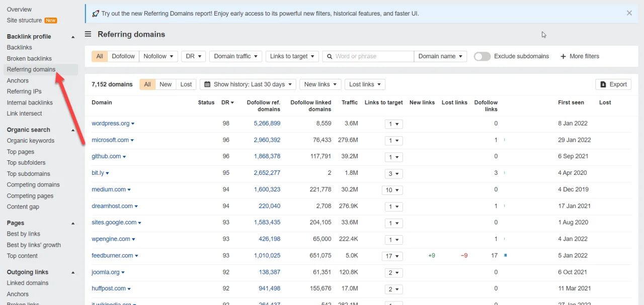This screenshot has height=305, width=644.
Task: Switch to the Lost domains tab
Action: point(186,84)
